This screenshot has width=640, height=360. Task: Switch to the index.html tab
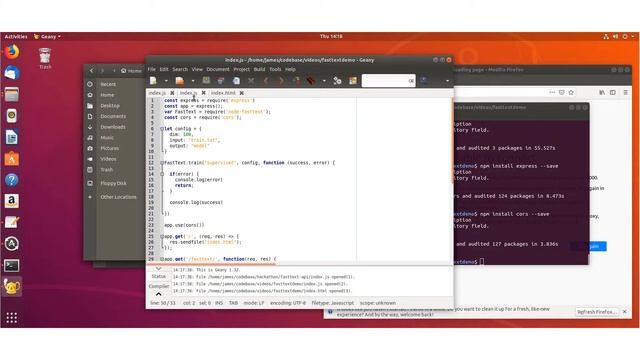pyautogui.click(x=223, y=93)
